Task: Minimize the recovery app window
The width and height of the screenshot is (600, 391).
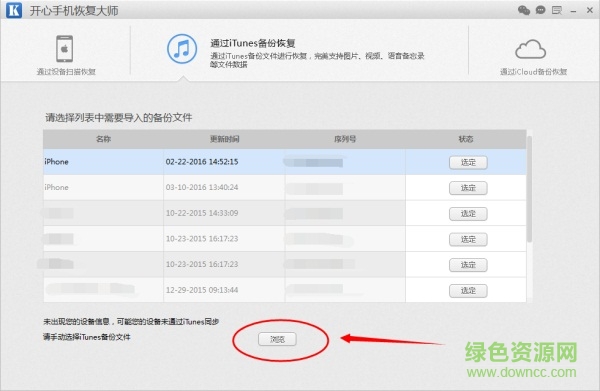Action: point(573,12)
